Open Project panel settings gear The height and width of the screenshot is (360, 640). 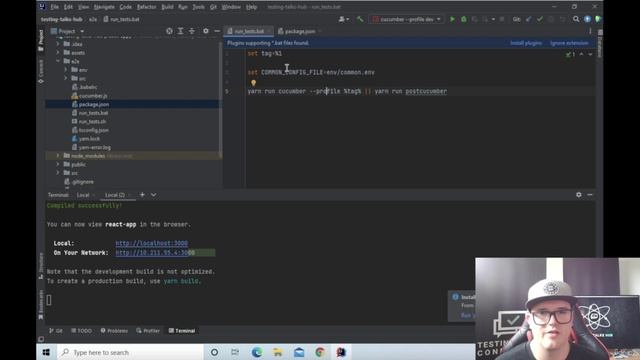pos(205,31)
